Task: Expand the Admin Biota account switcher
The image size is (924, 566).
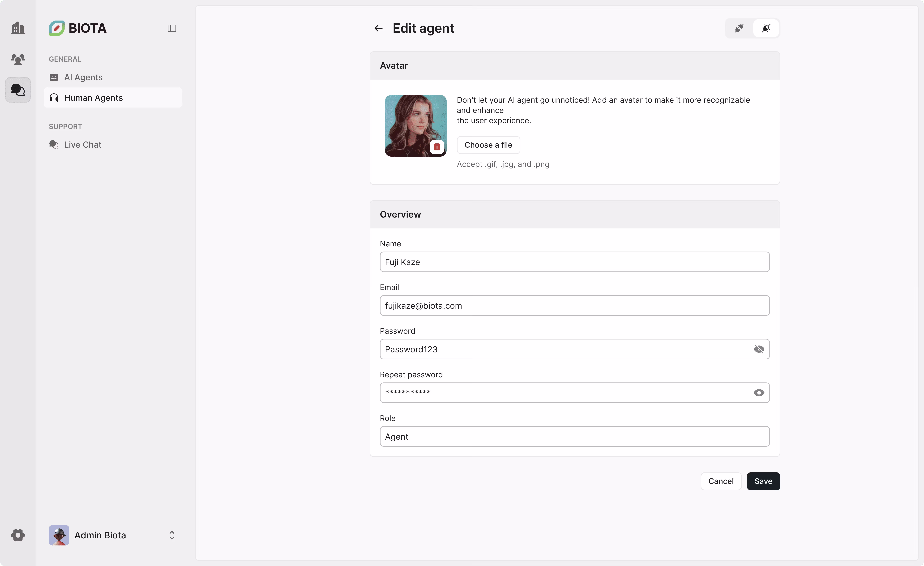Action: tap(172, 535)
